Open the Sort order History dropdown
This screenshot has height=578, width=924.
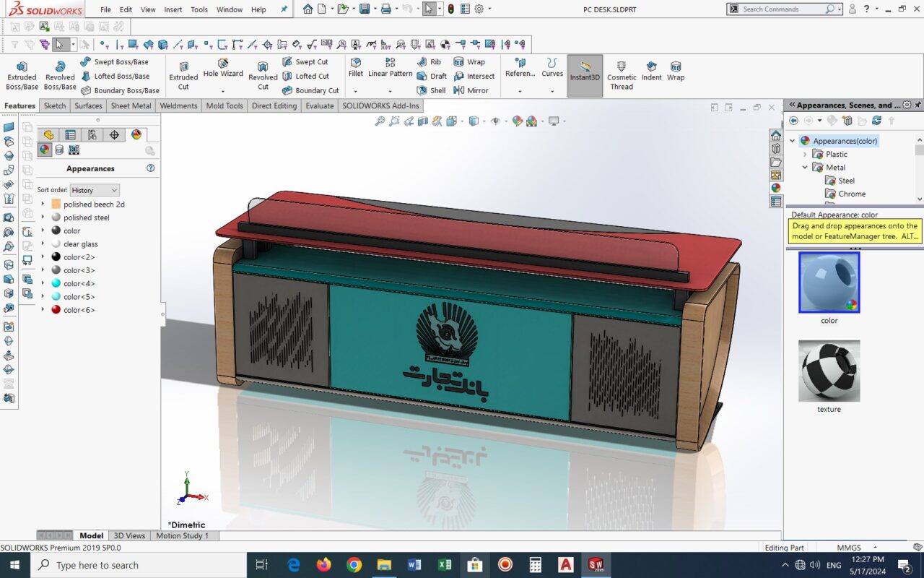pyautogui.click(x=95, y=190)
